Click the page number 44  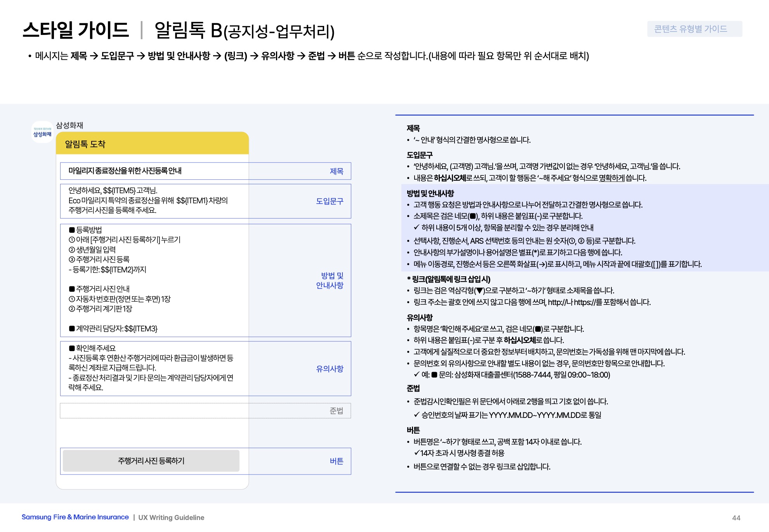736,518
